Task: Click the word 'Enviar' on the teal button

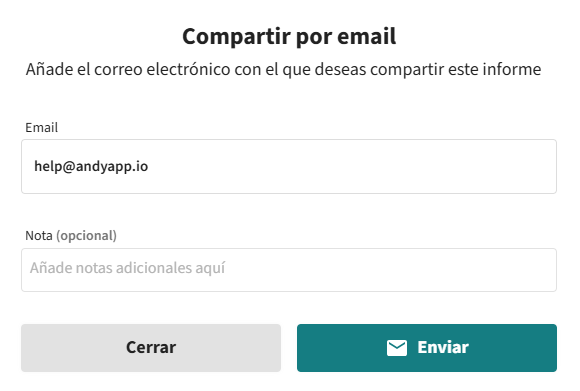Action: coord(443,348)
